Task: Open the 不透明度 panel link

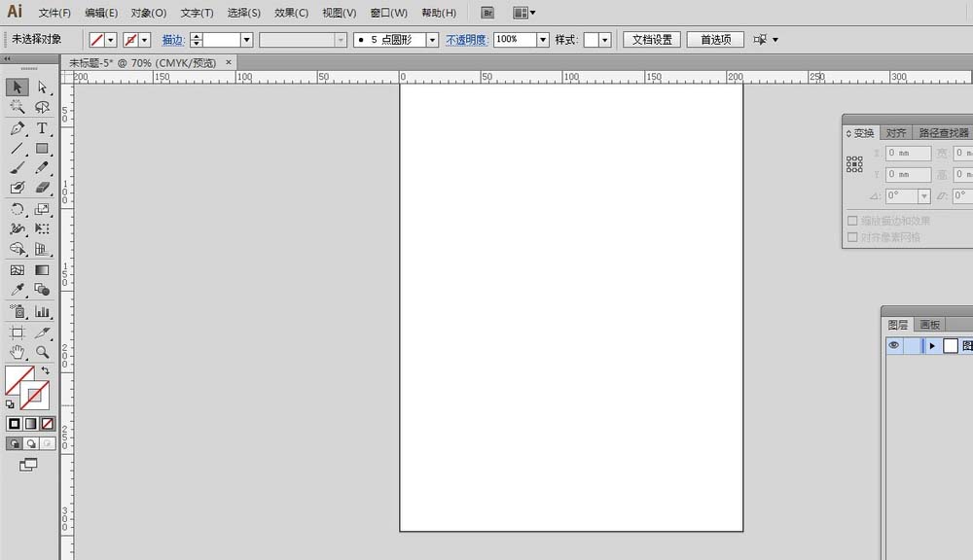Action: pos(467,40)
